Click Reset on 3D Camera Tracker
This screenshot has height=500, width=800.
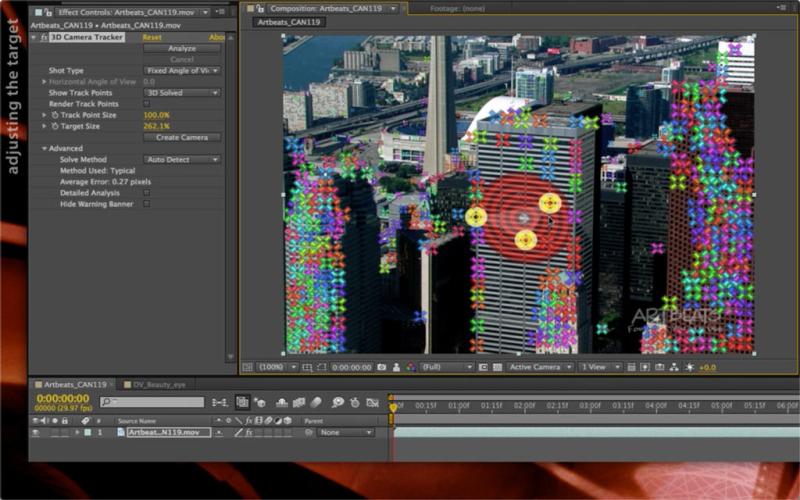click(152, 37)
